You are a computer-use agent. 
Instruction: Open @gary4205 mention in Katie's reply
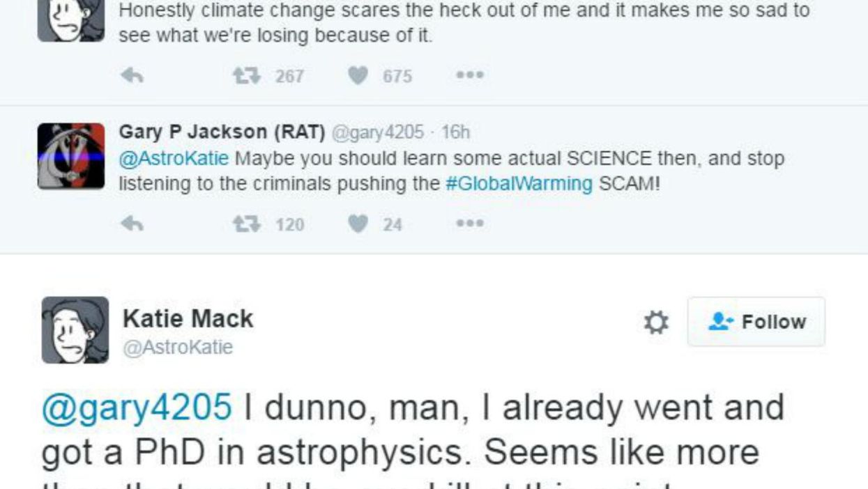tap(137, 407)
